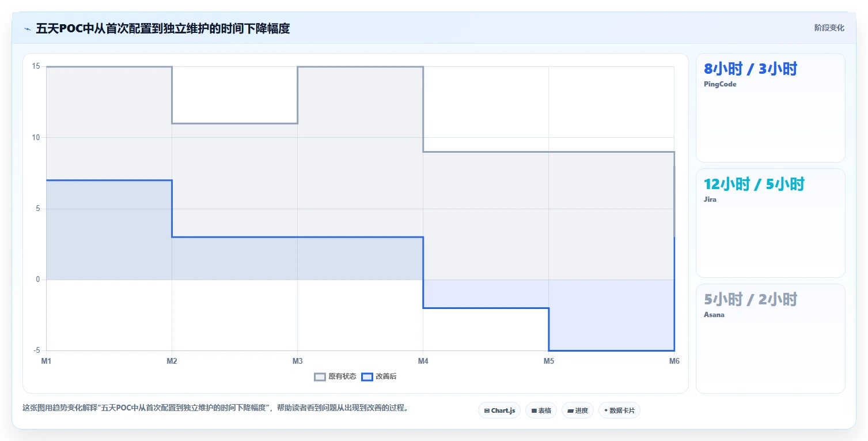
Task: Click the M5 x-axis label
Action: click(549, 361)
